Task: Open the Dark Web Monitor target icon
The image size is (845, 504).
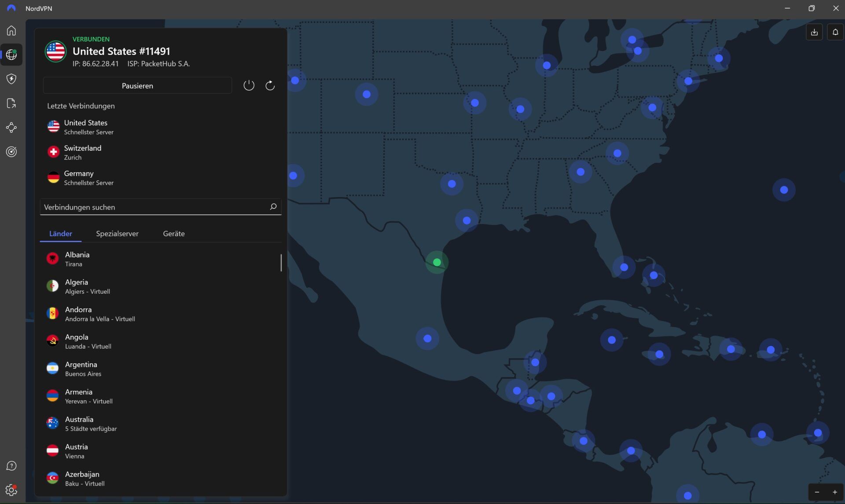Action: [11, 152]
